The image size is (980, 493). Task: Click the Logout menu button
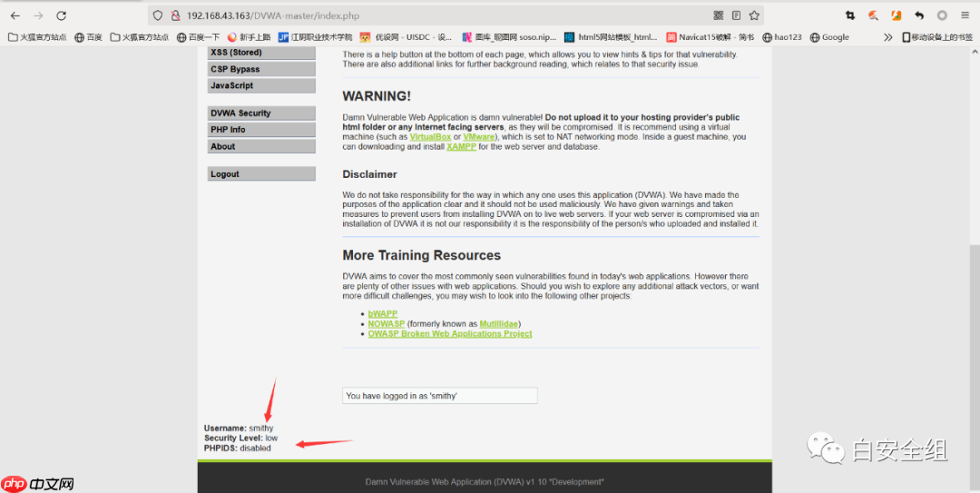[x=261, y=174]
